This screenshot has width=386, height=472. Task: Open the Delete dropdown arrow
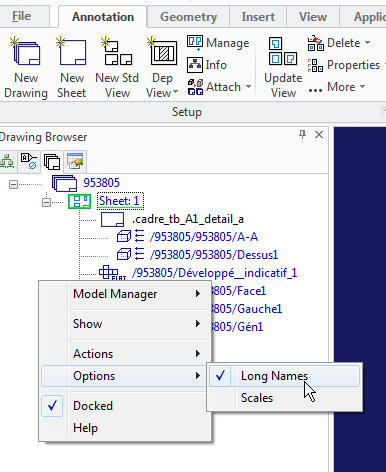(x=367, y=43)
